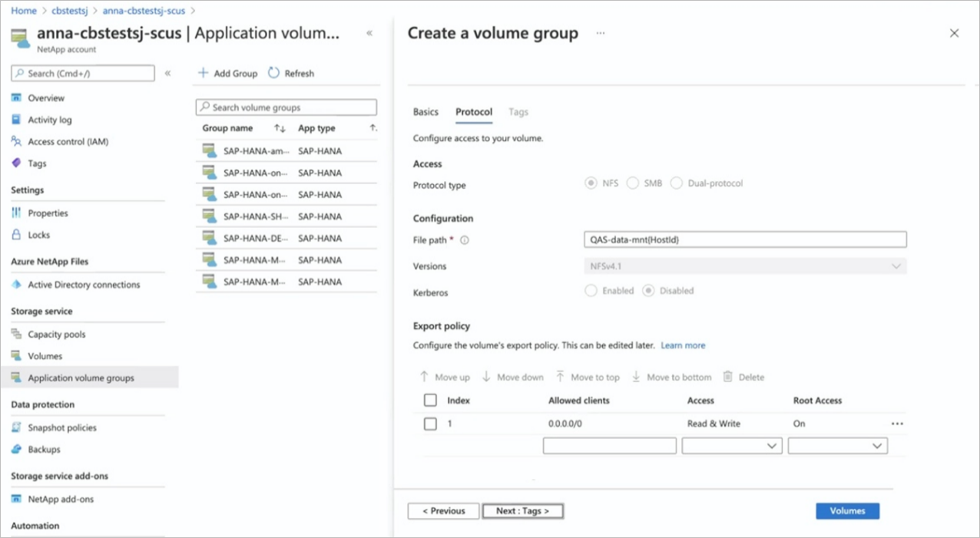Open the Overview sidebar icon
This screenshot has width=980, height=538.
[16, 98]
